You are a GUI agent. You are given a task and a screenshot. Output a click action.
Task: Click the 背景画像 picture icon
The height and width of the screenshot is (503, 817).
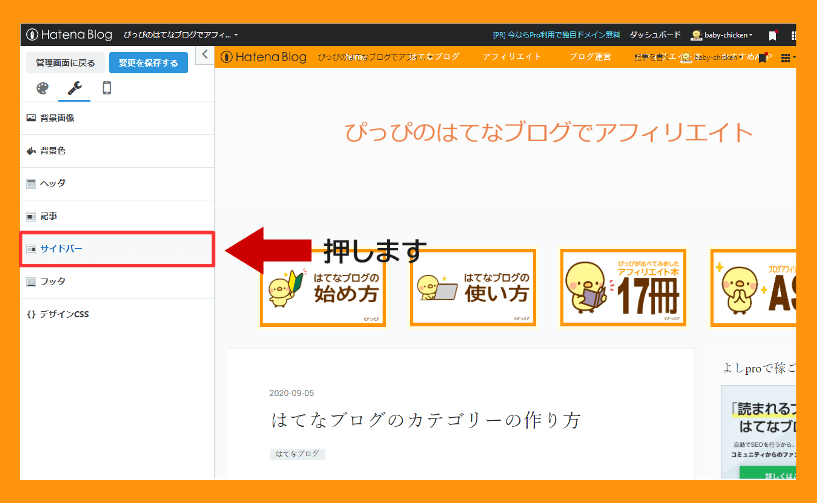pyautogui.click(x=31, y=118)
